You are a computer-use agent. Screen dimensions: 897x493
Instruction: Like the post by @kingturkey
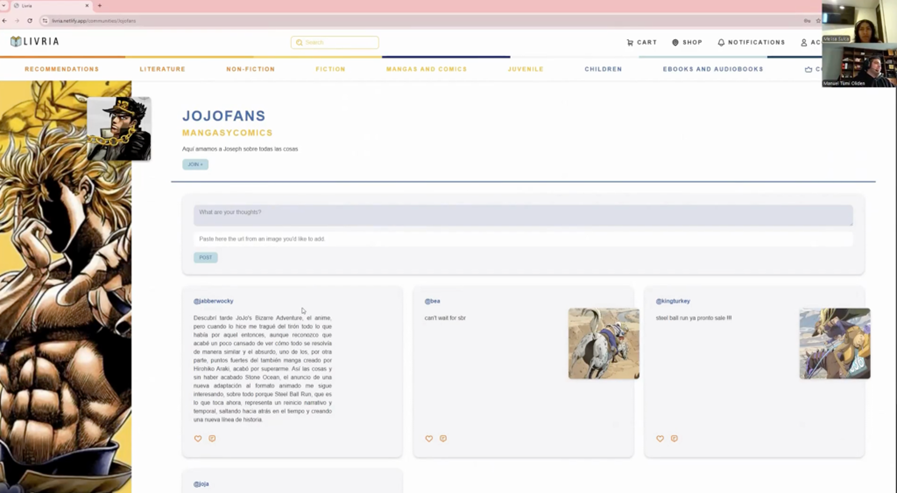coord(660,439)
